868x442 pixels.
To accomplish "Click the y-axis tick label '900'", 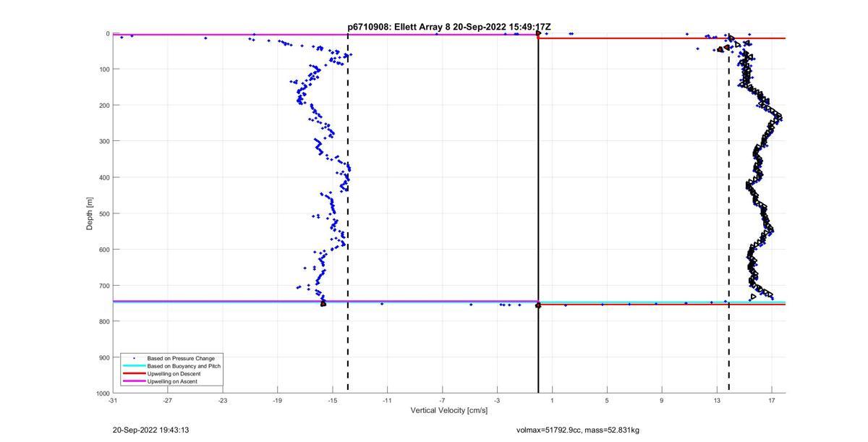I will tap(104, 357).
